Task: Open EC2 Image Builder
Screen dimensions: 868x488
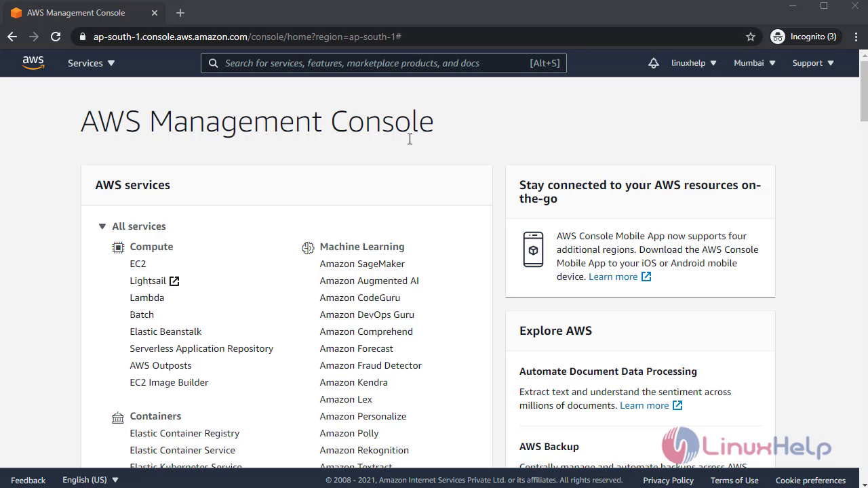Action: point(169,382)
